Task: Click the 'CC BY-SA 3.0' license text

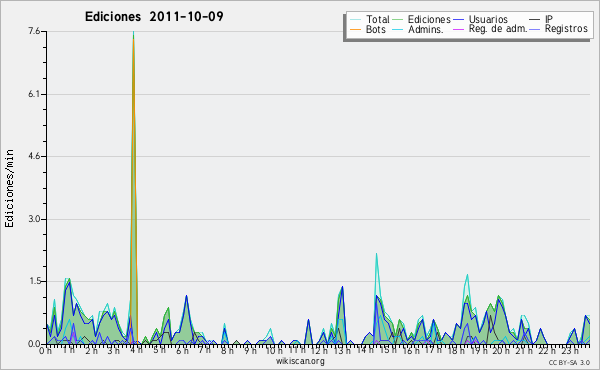Action: tap(569, 362)
